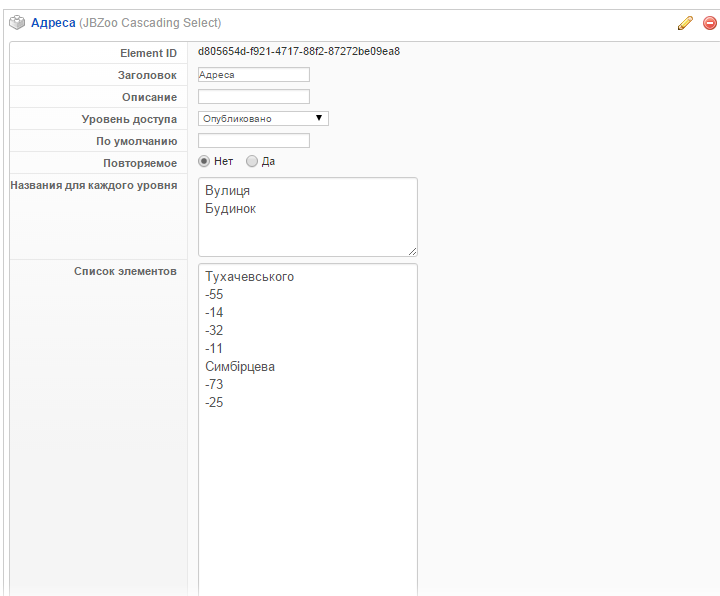Select the Нет radio button
This screenshot has height=596, width=720.
click(204, 161)
